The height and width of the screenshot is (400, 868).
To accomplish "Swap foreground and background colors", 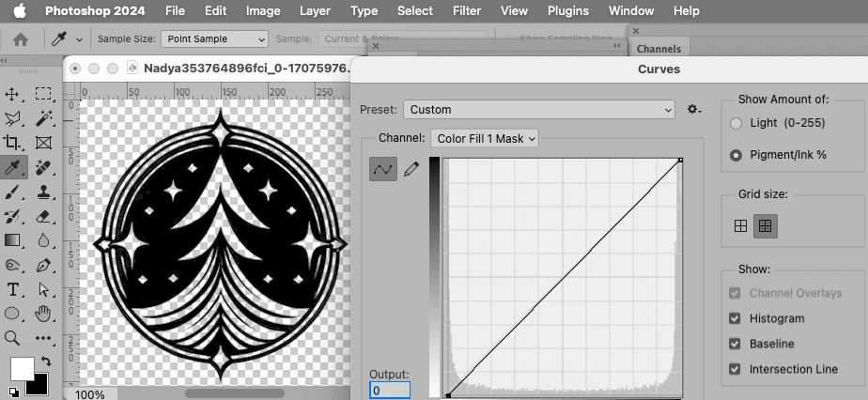I will point(46,362).
